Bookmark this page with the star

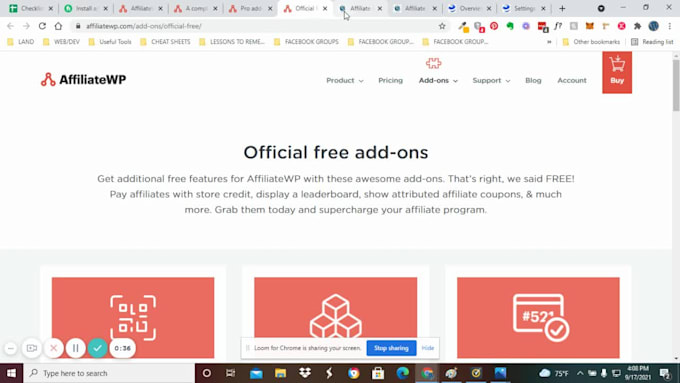pyautogui.click(x=442, y=26)
